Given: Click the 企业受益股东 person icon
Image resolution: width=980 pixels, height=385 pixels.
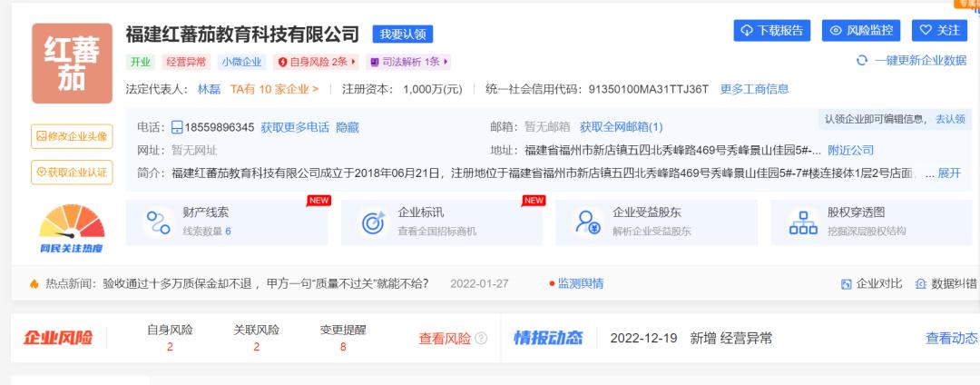Looking at the screenshot, I should (x=588, y=222).
